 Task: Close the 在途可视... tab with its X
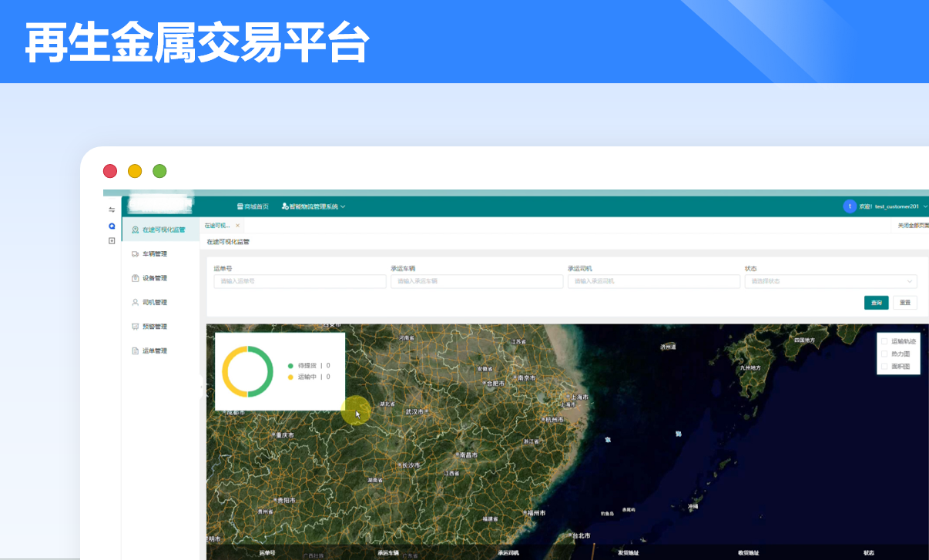click(x=237, y=226)
